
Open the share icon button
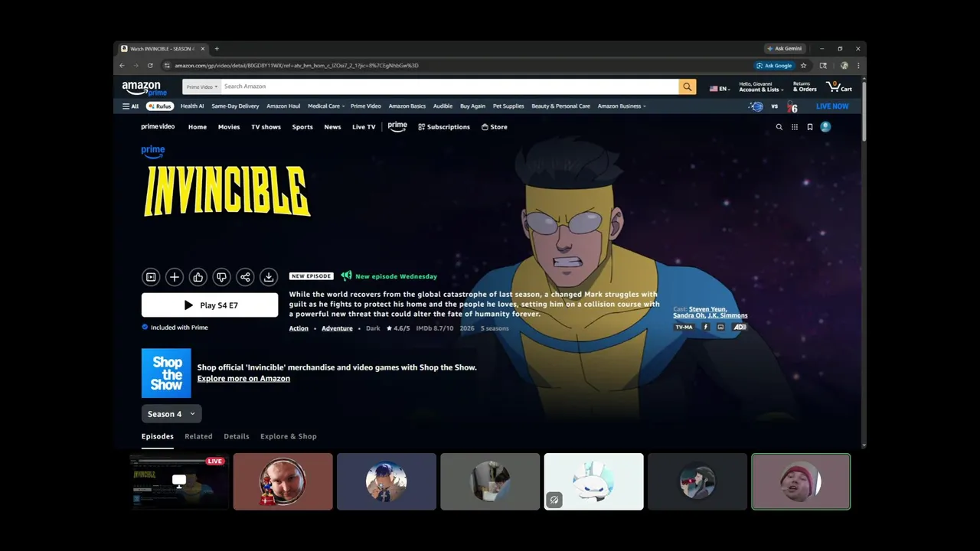coord(245,277)
